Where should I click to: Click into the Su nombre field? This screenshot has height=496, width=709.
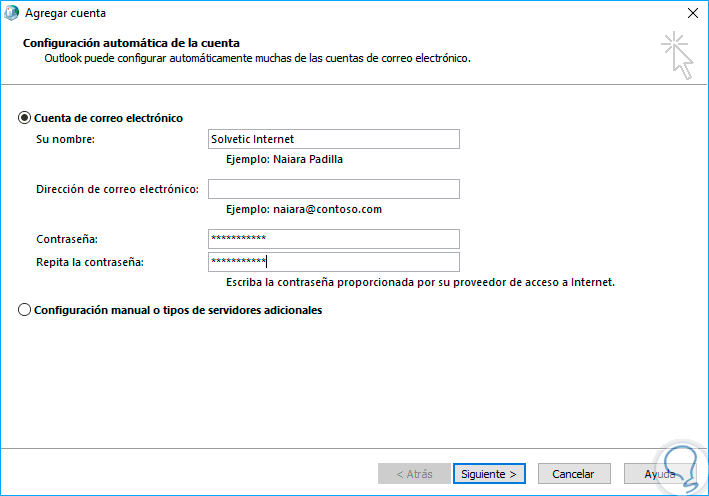coord(333,139)
